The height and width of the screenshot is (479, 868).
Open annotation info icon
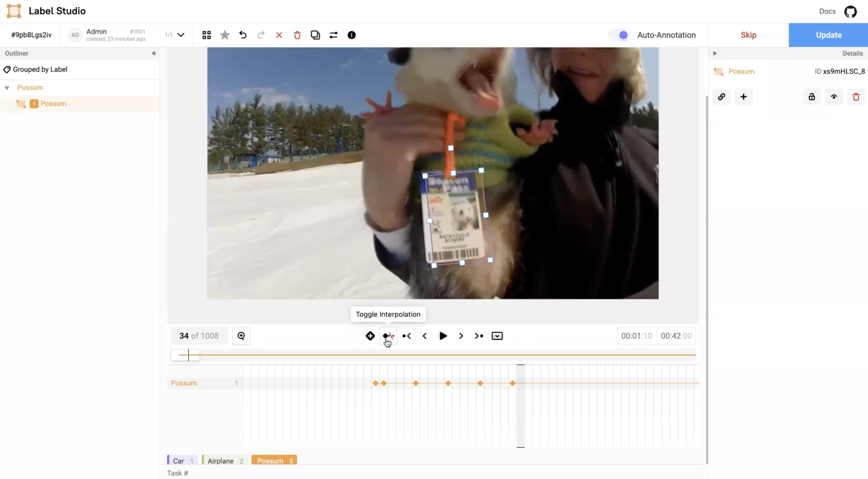pyautogui.click(x=351, y=35)
